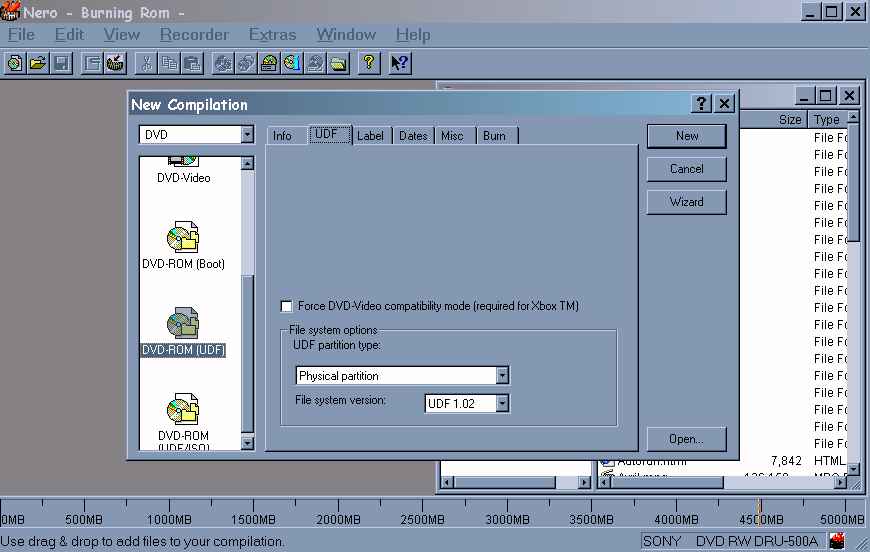Click the New button in the dialog

(687, 136)
